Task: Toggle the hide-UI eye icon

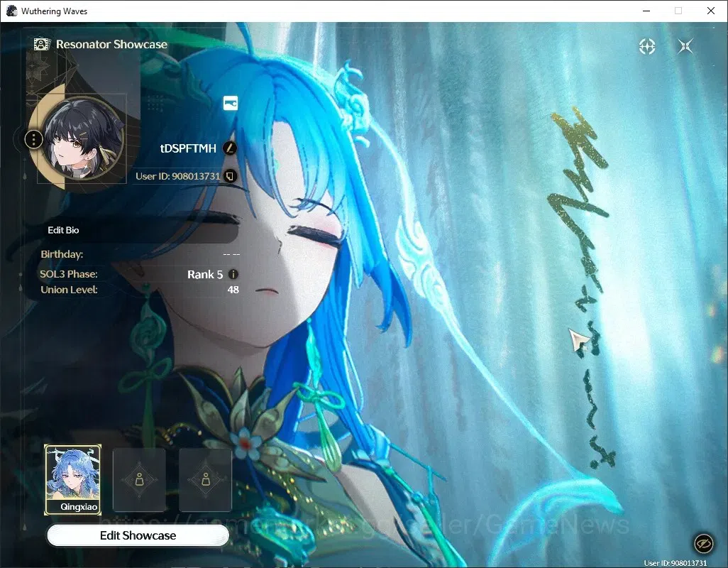Action: pos(703,543)
